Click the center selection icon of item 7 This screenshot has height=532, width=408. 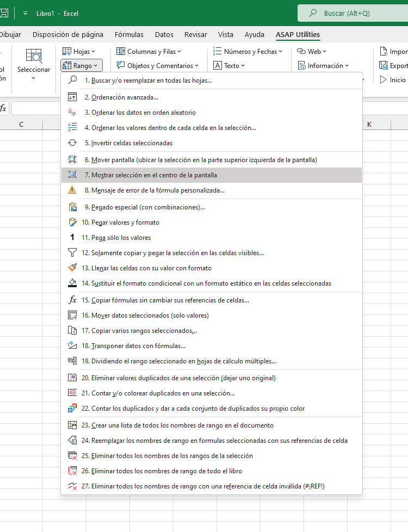click(x=72, y=175)
